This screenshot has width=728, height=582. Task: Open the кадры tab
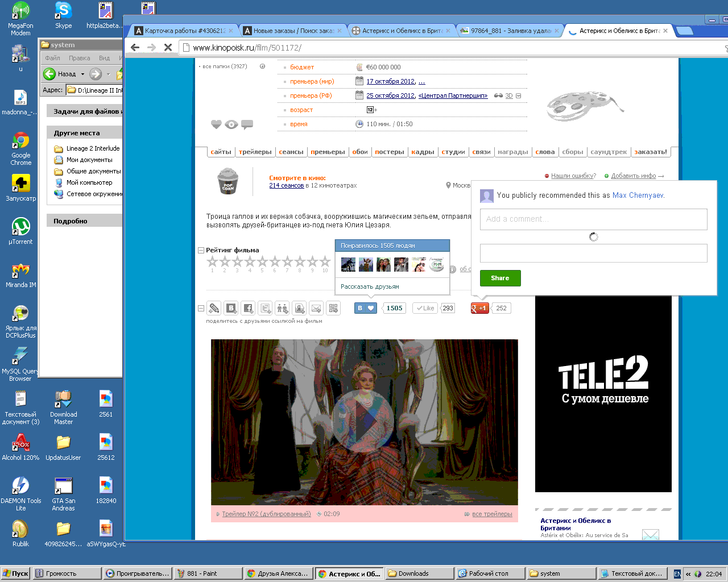pos(423,152)
